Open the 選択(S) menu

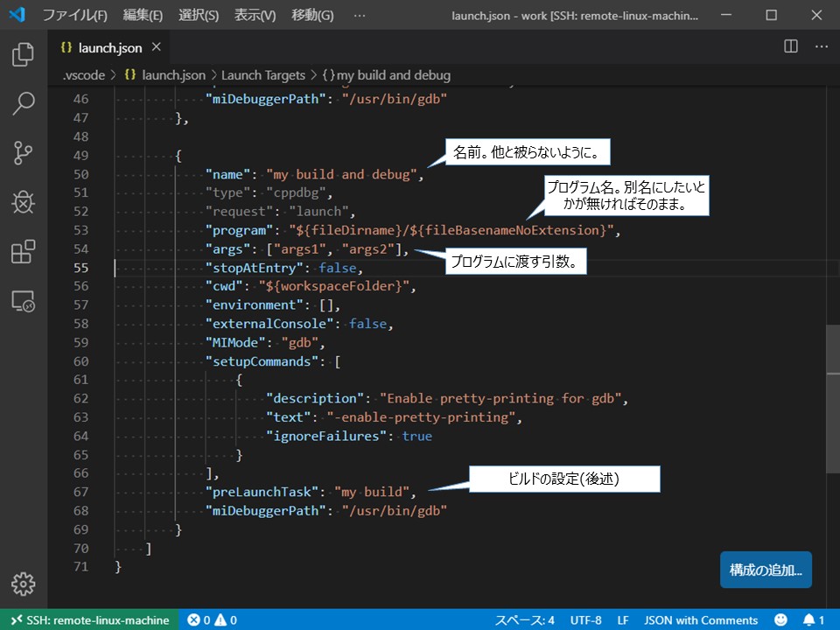point(199,15)
